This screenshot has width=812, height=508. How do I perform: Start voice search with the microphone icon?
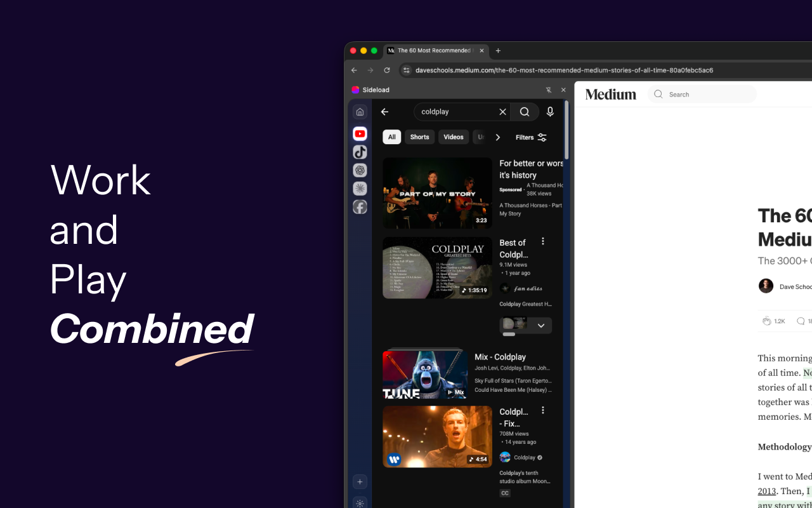click(x=550, y=111)
